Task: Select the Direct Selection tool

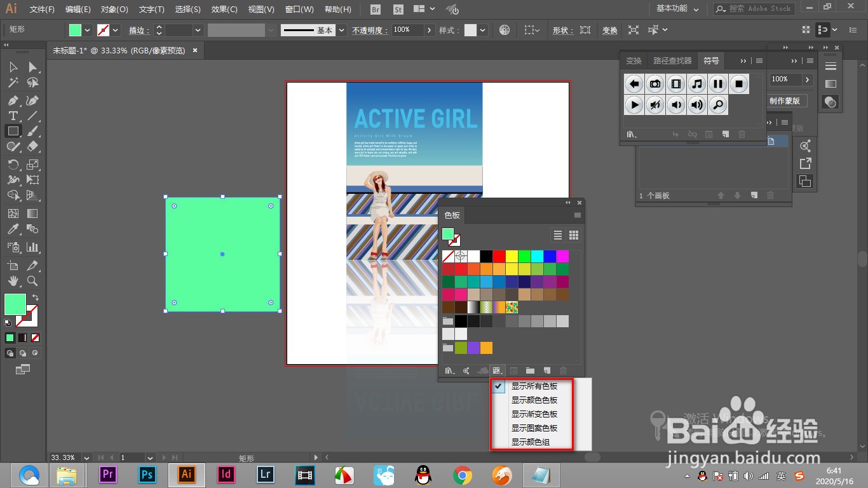Action: [32, 67]
